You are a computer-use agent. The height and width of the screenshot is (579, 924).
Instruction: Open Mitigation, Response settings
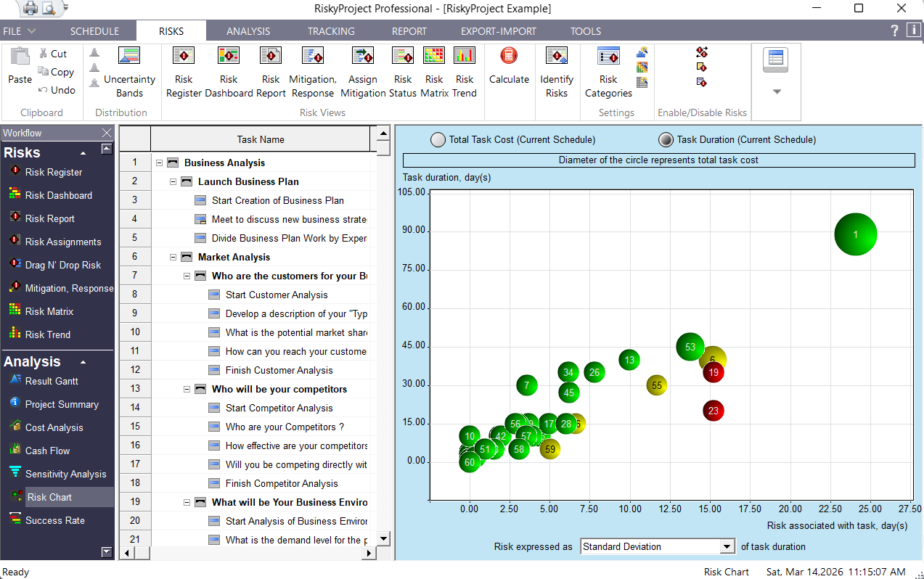[x=312, y=69]
